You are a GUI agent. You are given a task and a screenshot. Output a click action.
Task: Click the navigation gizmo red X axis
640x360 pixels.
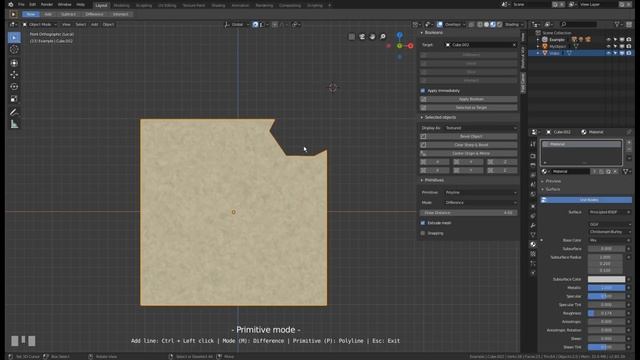[410, 46]
